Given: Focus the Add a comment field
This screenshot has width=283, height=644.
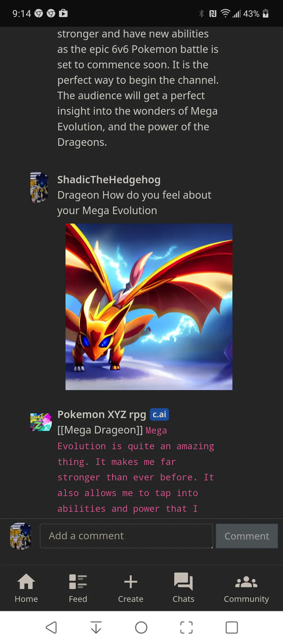Looking at the screenshot, I should click(126, 536).
